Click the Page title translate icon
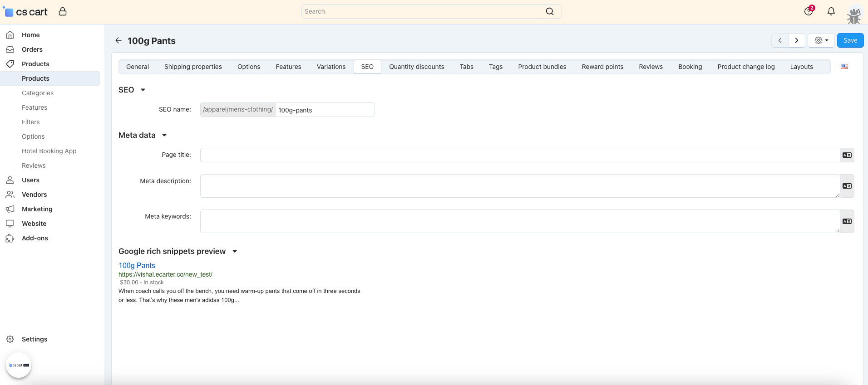Screen dimensions: 868x385 tap(847, 155)
